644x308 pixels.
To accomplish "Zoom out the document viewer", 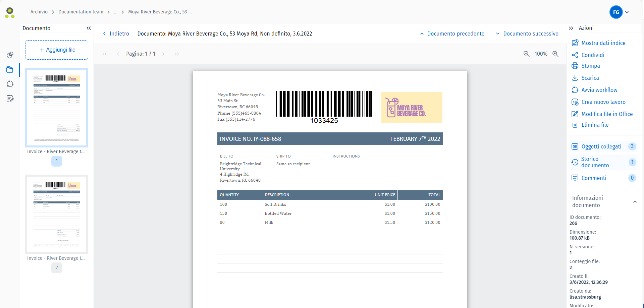I will [x=527, y=54].
